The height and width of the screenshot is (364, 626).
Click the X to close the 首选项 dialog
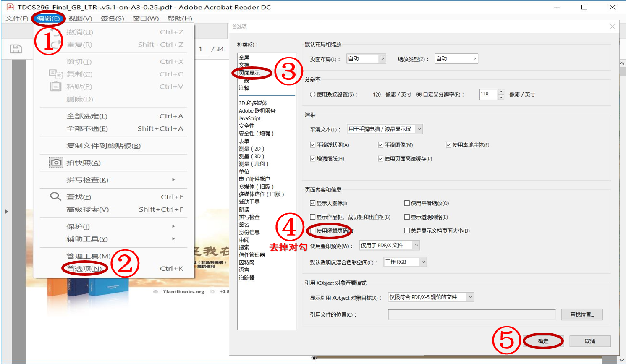pyautogui.click(x=613, y=26)
